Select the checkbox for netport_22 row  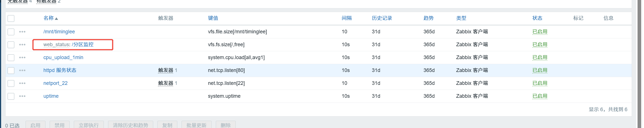point(11,83)
